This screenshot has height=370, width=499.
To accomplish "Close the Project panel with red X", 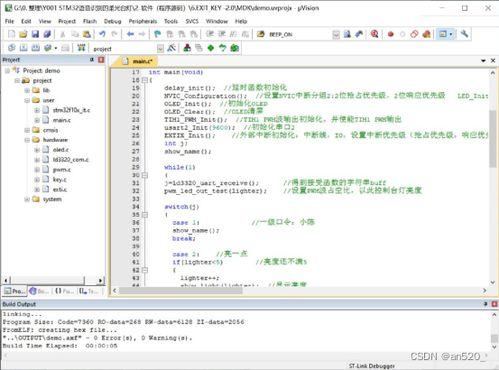I will point(101,60).
